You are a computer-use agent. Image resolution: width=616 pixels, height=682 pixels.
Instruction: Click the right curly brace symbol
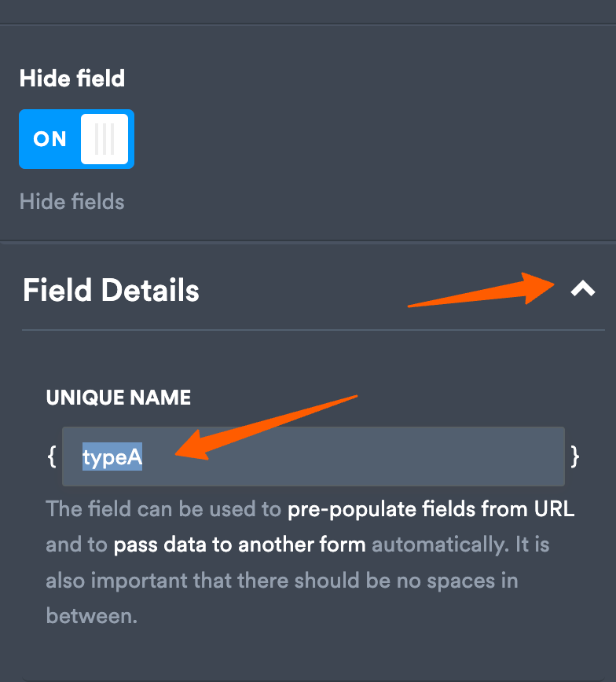[577, 456]
